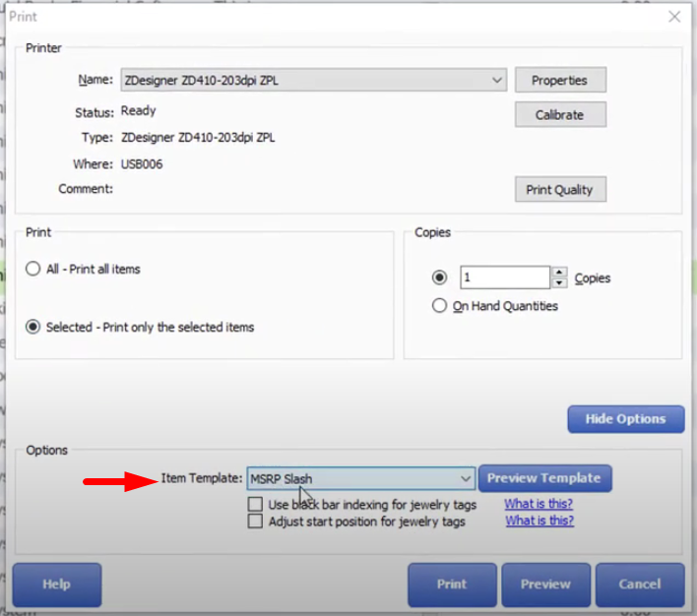Click the Preview Template button

point(544,478)
